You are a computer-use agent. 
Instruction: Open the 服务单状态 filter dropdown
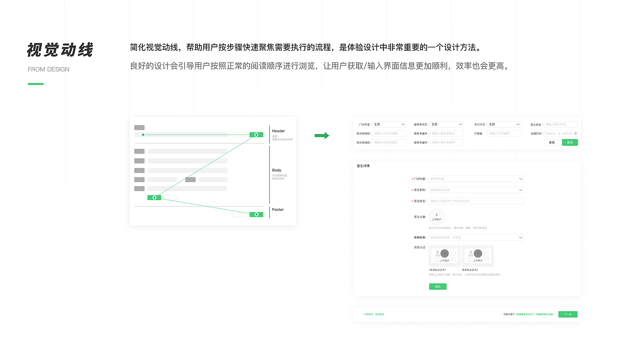click(x=447, y=124)
